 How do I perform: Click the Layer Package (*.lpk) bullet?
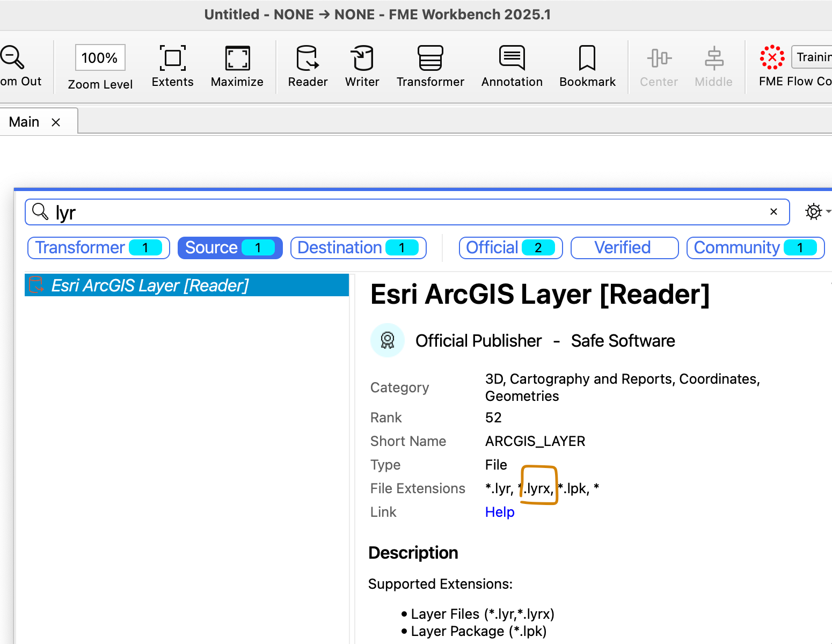(x=479, y=631)
